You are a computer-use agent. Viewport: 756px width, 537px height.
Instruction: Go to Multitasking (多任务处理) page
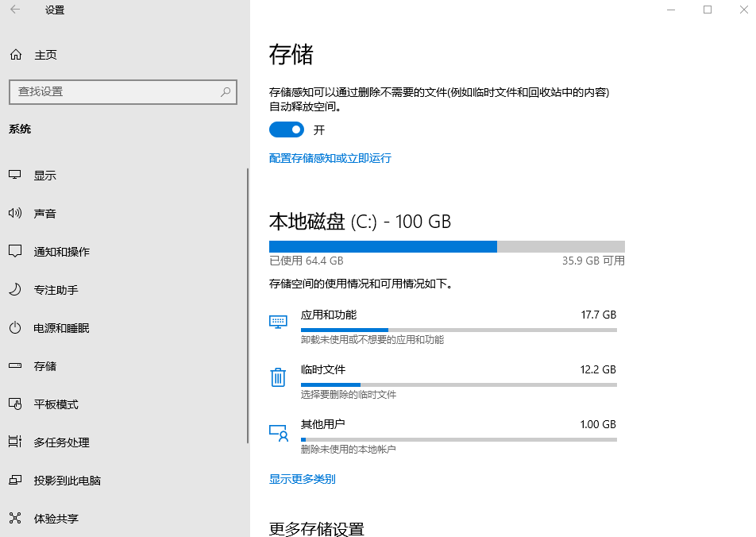pyautogui.click(x=61, y=442)
